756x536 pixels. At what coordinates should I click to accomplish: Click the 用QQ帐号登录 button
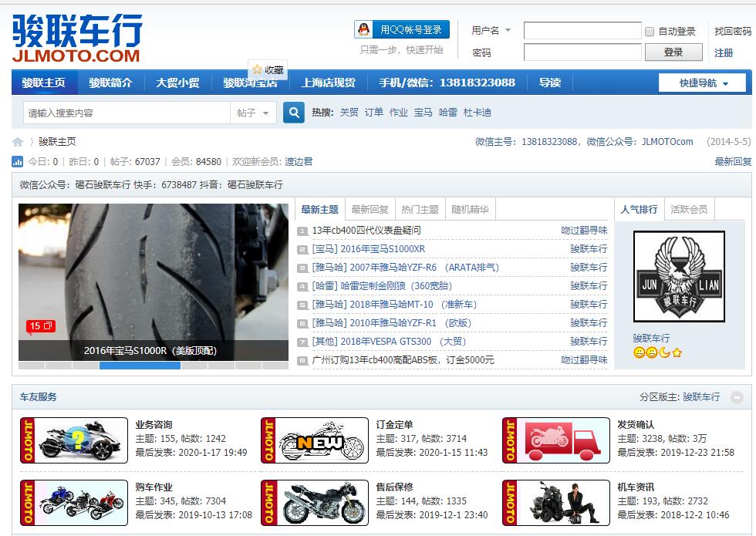(x=402, y=29)
